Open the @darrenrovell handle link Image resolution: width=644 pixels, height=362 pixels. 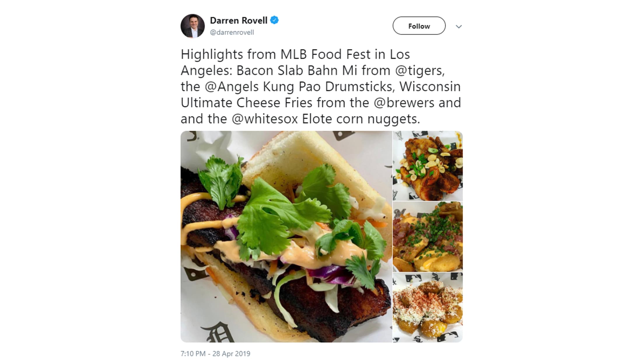tap(232, 32)
